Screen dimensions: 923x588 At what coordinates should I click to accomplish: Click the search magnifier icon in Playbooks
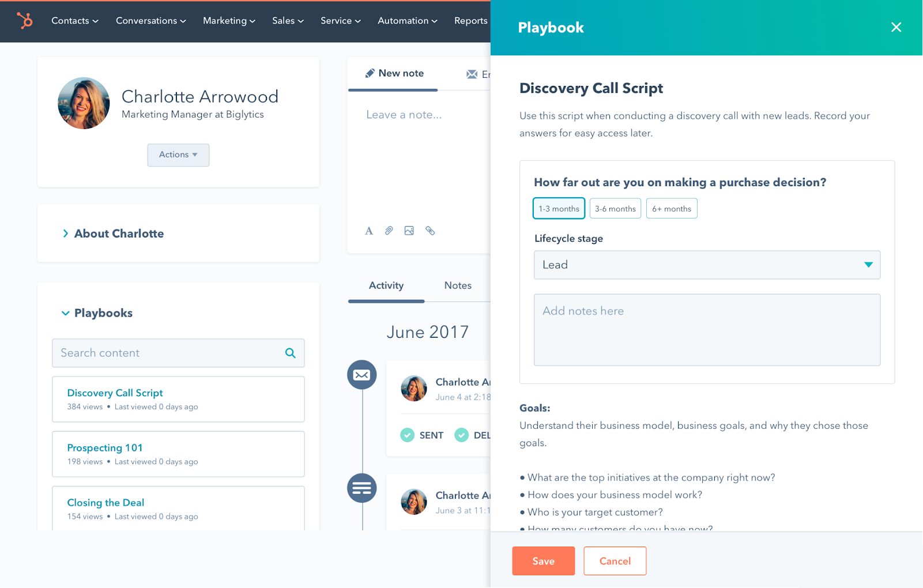[291, 353]
